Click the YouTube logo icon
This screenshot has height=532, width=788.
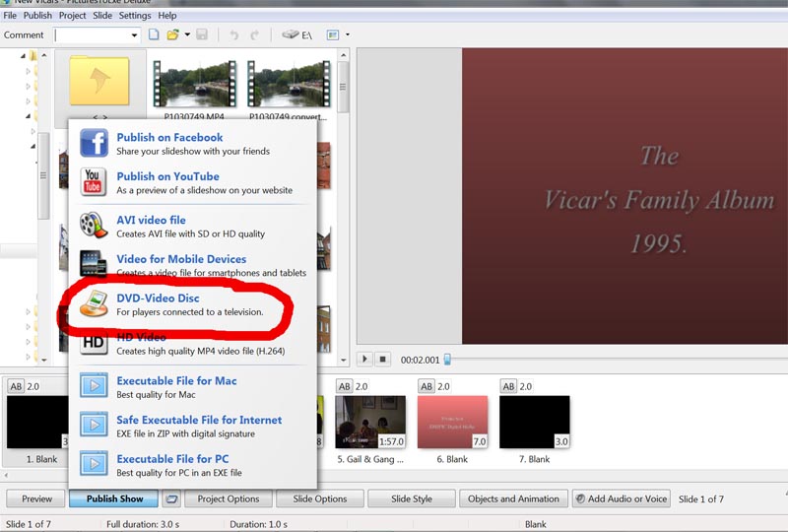pos(93,181)
